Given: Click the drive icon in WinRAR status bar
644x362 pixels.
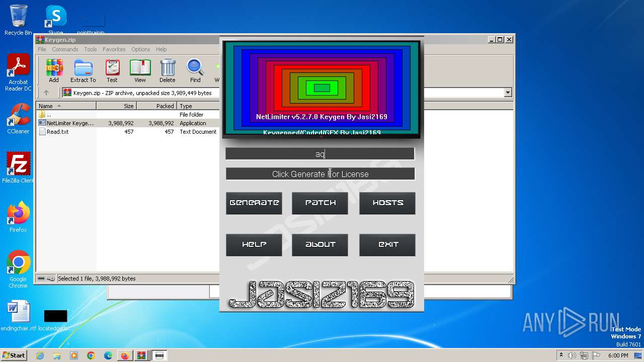Looking at the screenshot, I should [41, 279].
